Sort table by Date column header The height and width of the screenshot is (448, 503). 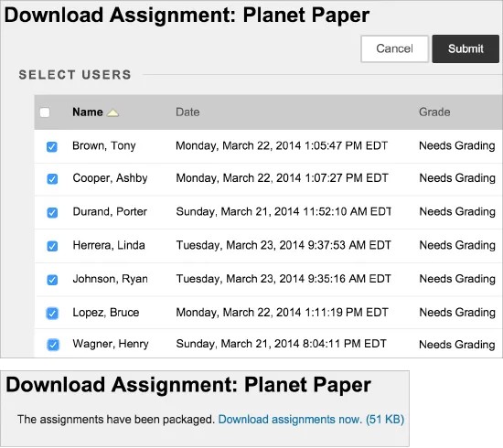point(187,112)
